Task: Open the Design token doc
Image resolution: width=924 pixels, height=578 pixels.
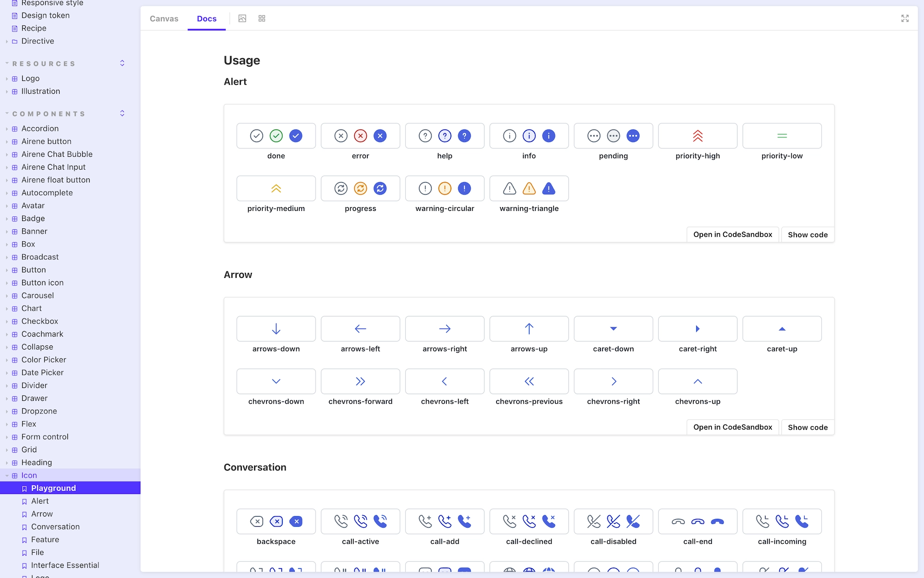Action: coord(45,15)
